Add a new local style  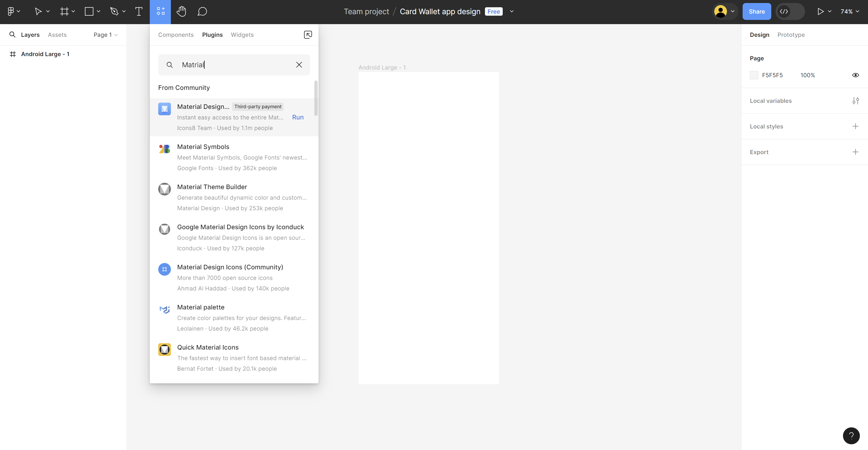pyautogui.click(x=855, y=126)
